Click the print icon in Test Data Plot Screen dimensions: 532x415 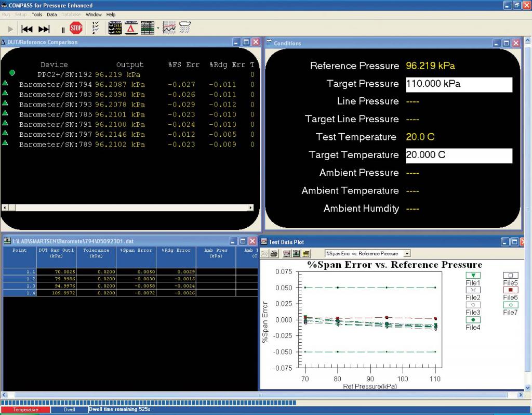[274, 253]
